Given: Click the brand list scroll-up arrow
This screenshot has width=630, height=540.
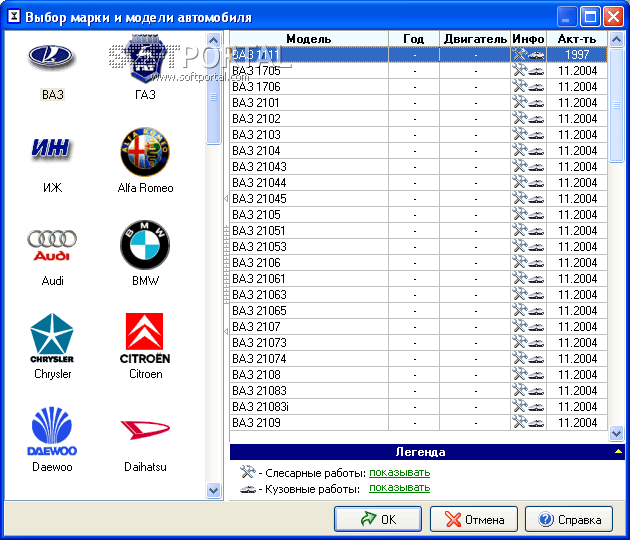Looking at the screenshot, I should pos(214,40).
